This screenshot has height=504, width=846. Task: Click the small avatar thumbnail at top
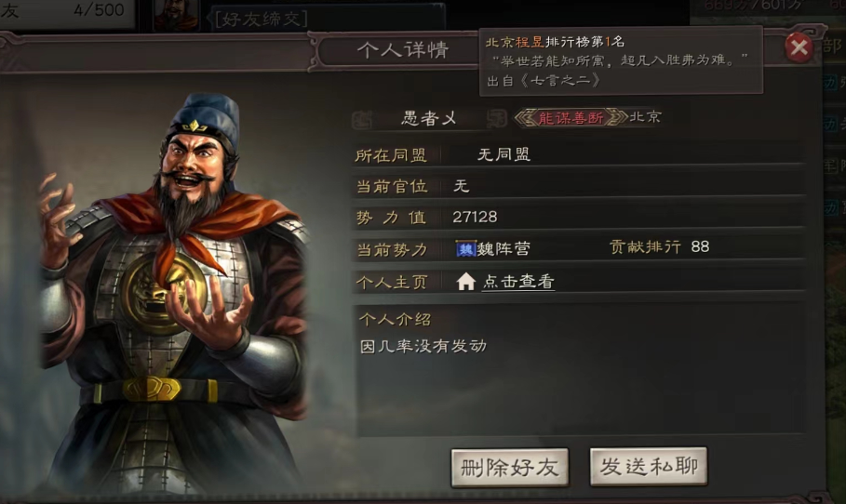(x=176, y=15)
